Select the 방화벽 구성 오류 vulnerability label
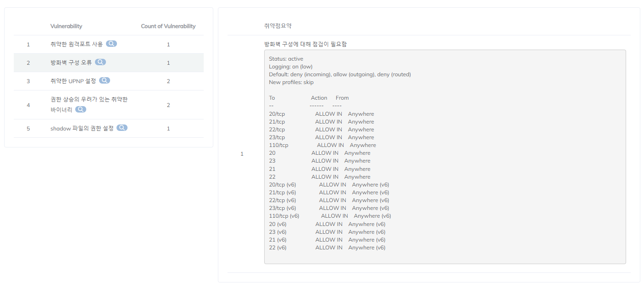Image resolution: width=644 pixels, height=288 pixels. pos(71,62)
